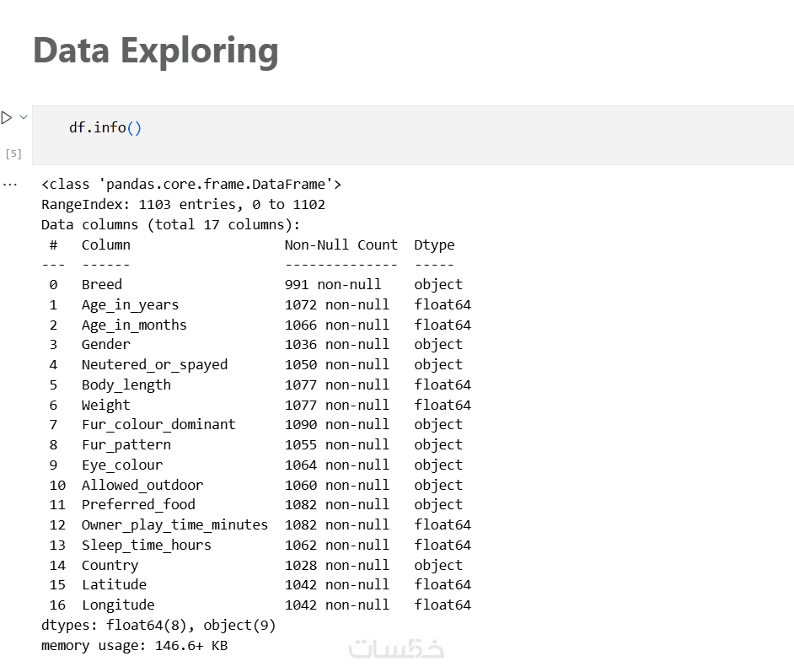
Task: Click the memory usage 146.6+ KB line
Action: click(x=134, y=645)
